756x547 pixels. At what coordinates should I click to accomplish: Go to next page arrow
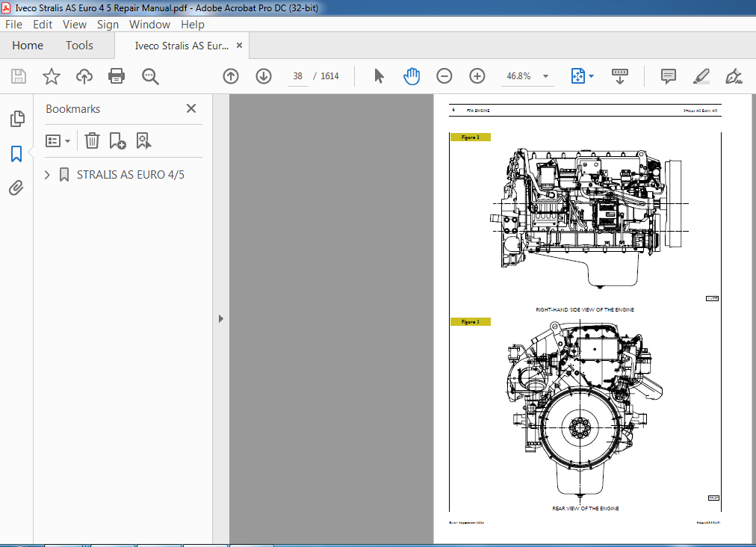coord(264,76)
